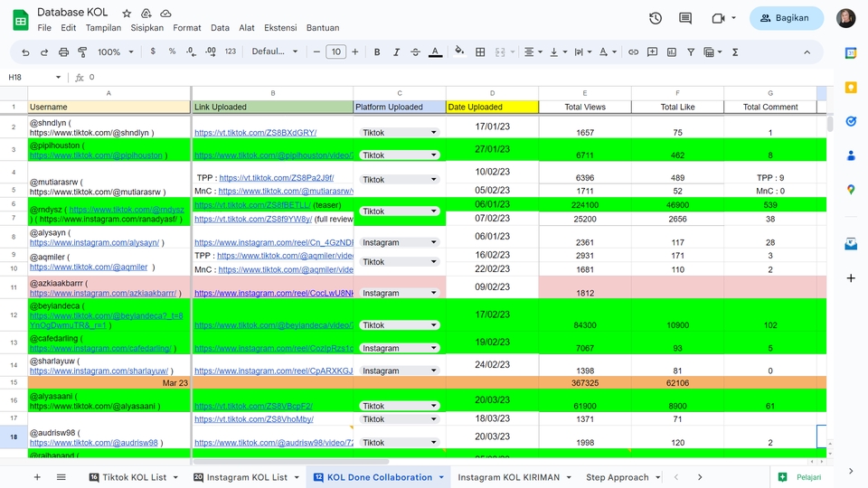This screenshot has height=488, width=868.
Task: Open platform dropdown for @azkiaakbarrr row
Action: (433, 293)
